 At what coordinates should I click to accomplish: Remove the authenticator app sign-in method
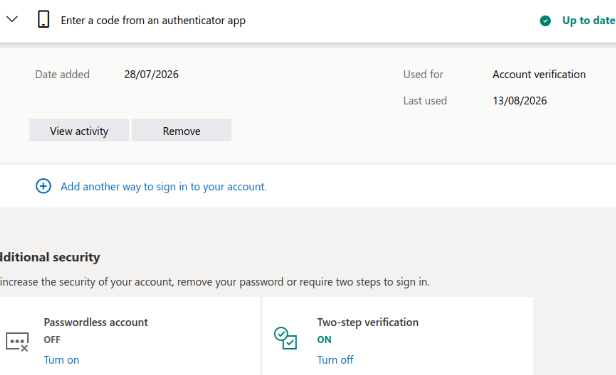182,130
